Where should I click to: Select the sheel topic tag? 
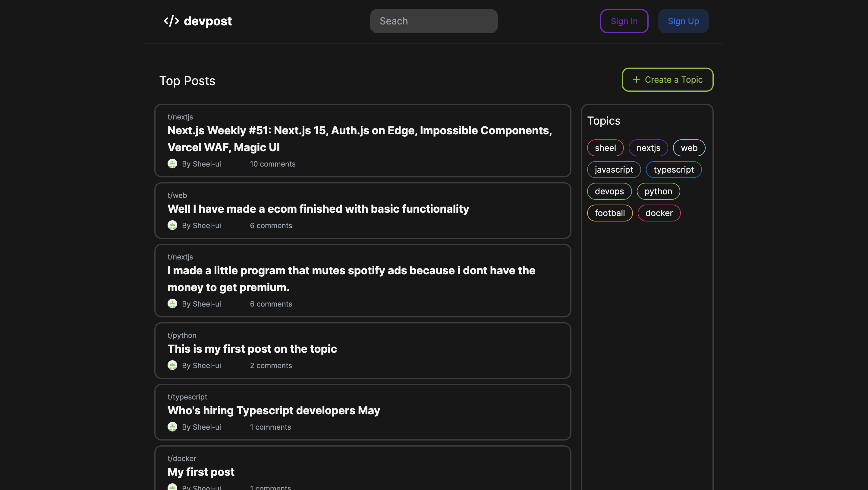click(x=605, y=148)
